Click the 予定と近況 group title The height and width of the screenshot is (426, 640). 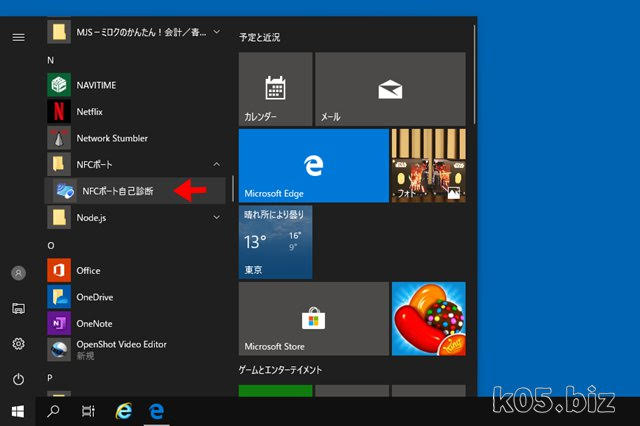[x=260, y=38]
